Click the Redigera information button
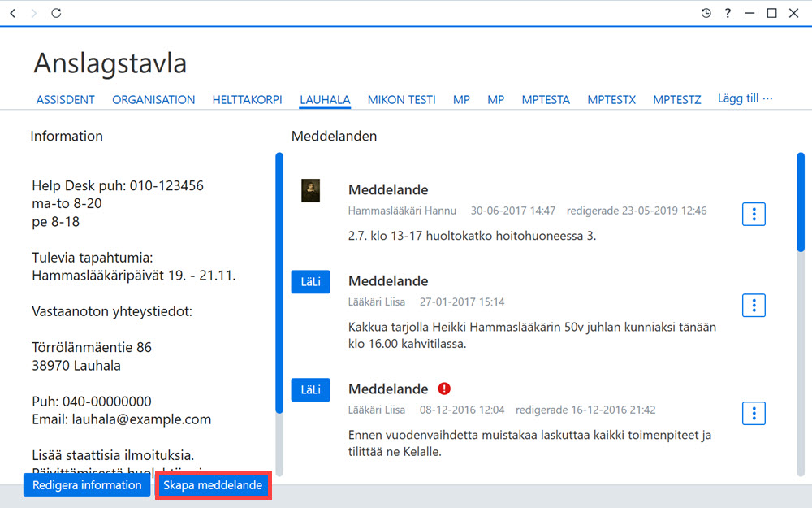Image resolution: width=812 pixels, height=508 pixels. [x=87, y=485]
